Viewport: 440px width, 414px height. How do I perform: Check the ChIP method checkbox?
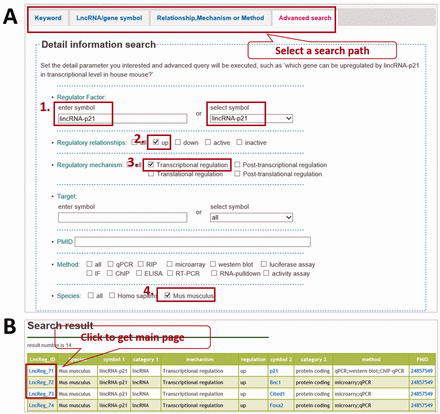pos(109,273)
